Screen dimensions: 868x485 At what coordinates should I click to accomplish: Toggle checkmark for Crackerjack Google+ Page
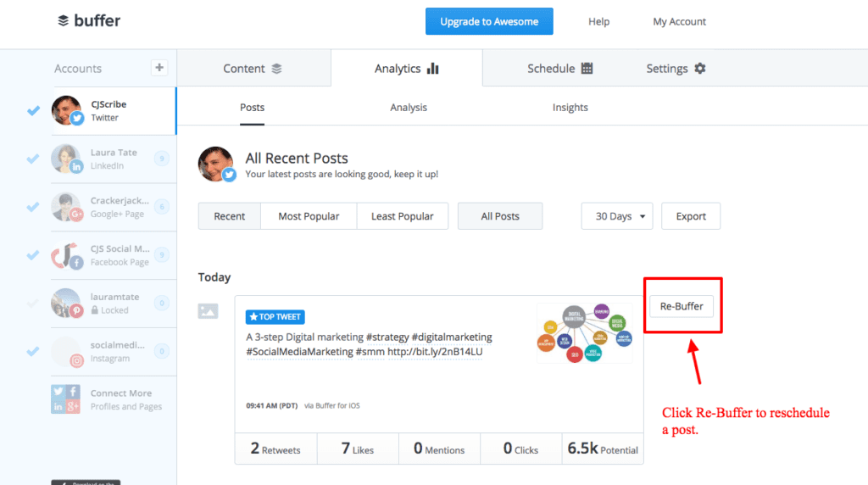coord(33,207)
